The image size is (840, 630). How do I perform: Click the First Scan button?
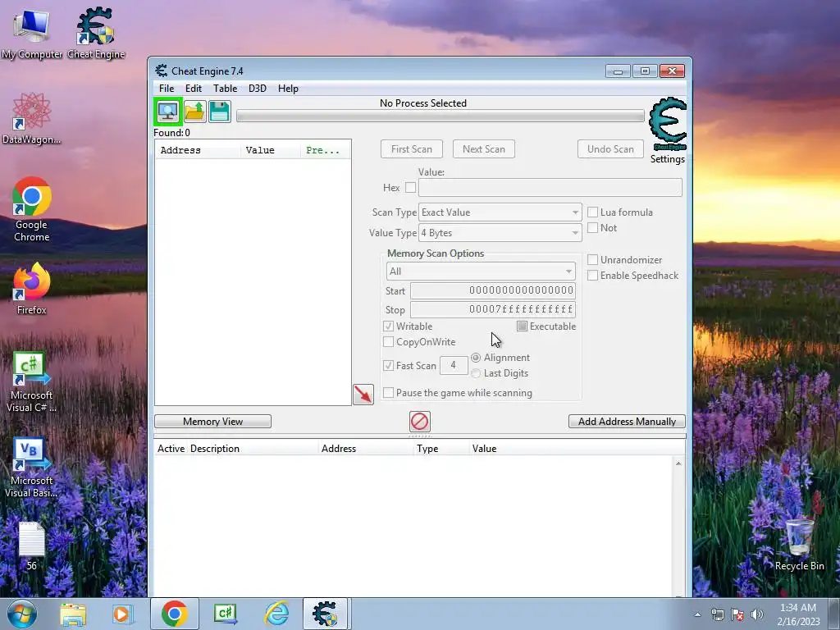(x=412, y=149)
